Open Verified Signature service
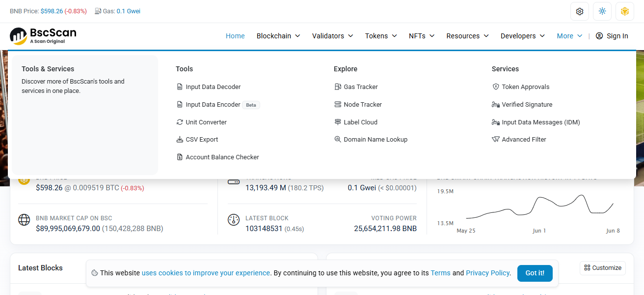The height and width of the screenshot is (295, 644). pyautogui.click(x=522, y=105)
